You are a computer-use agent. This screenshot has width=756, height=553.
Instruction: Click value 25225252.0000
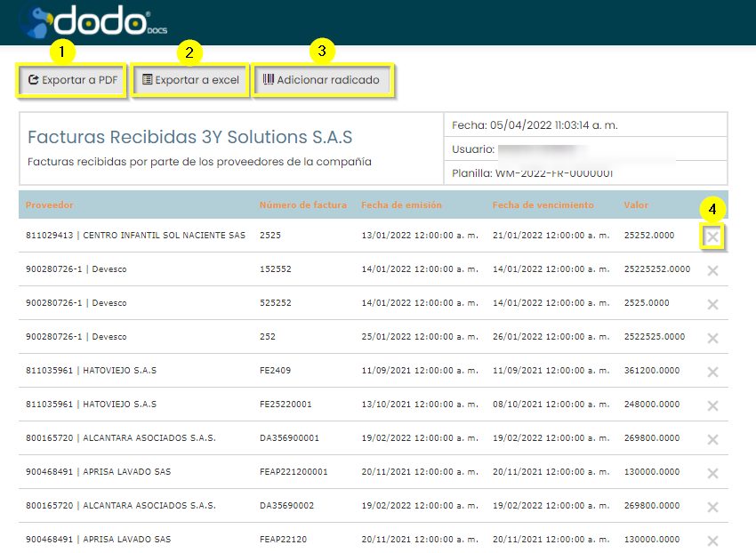click(657, 269)
